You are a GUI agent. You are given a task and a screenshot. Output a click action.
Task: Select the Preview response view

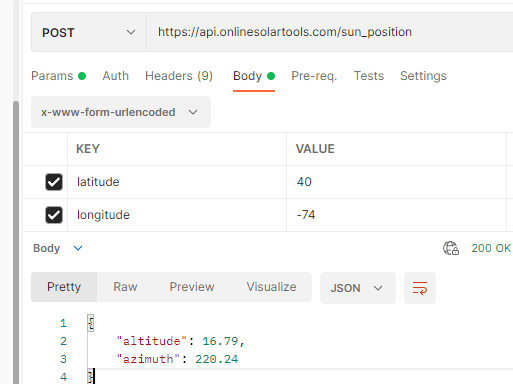[x=192, y=287]
